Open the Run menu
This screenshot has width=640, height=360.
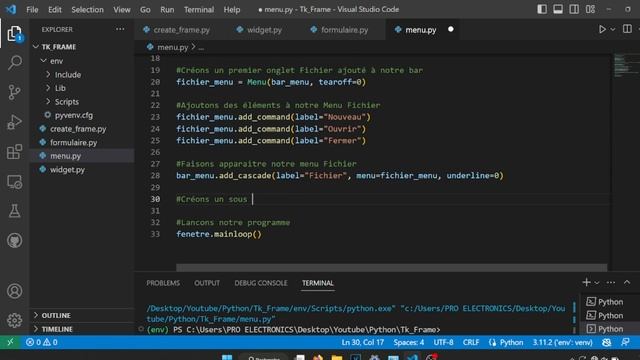click(167, 9)
